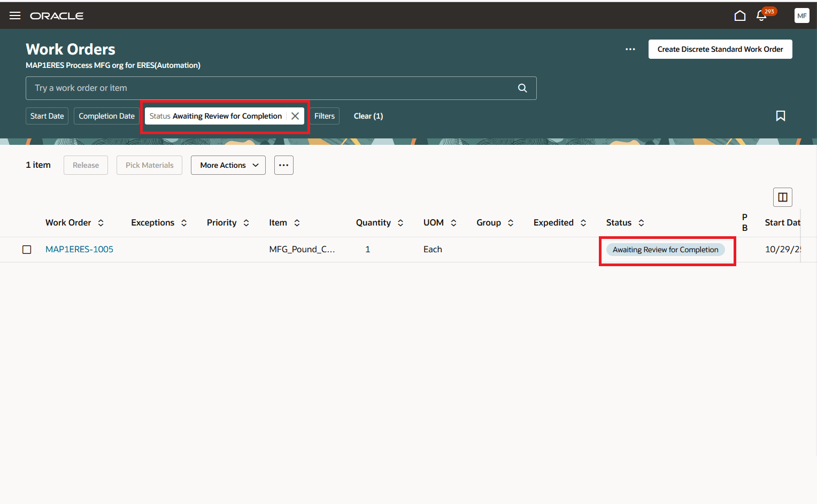Open table toolbar overflow three-dots button
Viewport: 817px width, 504px height.
click(284, 165)
